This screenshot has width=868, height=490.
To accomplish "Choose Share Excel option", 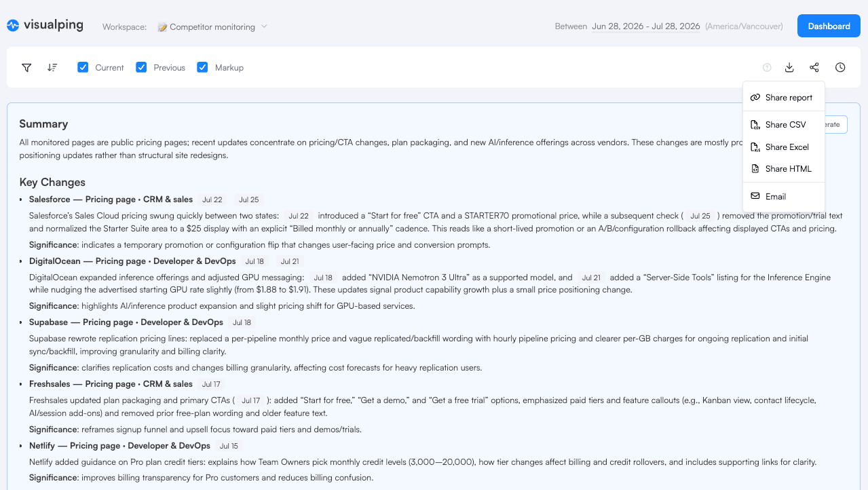I will click(x=784, y=147).
